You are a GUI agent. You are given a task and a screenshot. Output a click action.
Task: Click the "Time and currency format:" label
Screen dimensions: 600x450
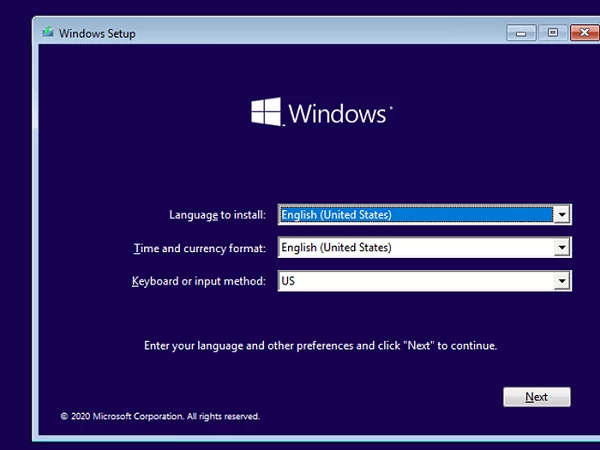click(x=199, y=248)
